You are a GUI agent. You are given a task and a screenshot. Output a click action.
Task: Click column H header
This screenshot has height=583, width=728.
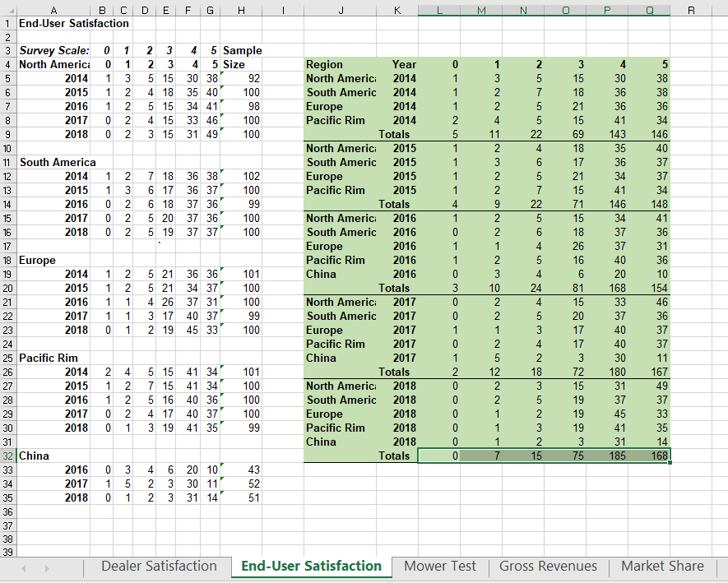click(x=241, y=11)
